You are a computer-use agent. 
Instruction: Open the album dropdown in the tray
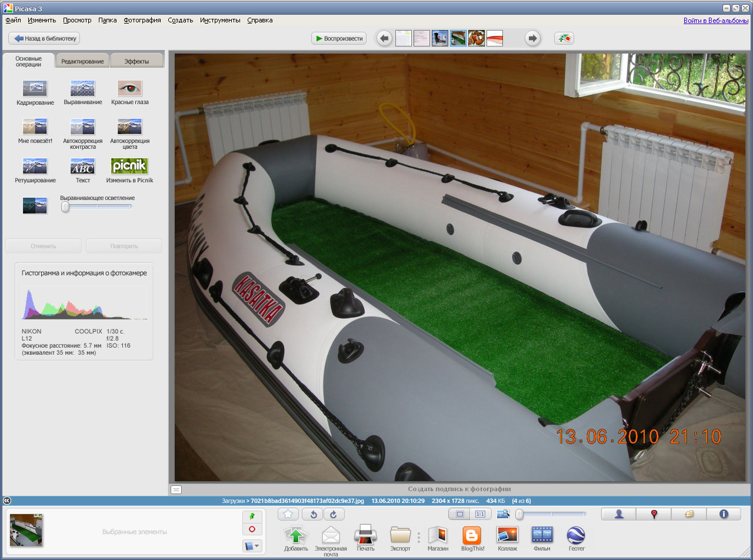252,546
